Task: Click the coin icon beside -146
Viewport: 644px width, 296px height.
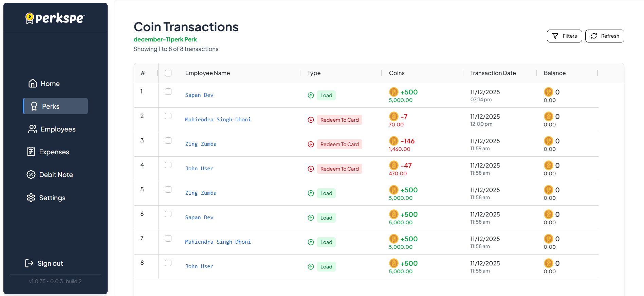Action: pyautogui.click(x=393, y=141)
